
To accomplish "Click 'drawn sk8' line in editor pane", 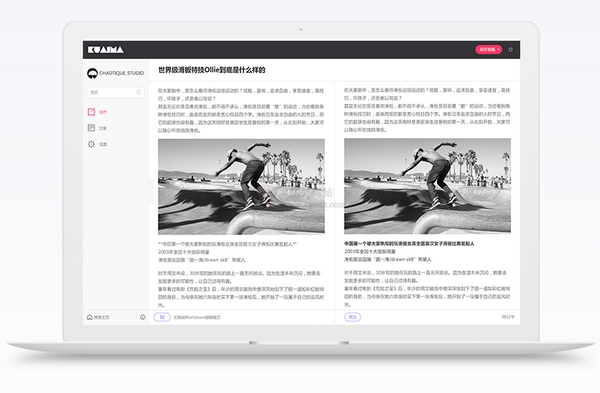I will click(x=202, y=260).
